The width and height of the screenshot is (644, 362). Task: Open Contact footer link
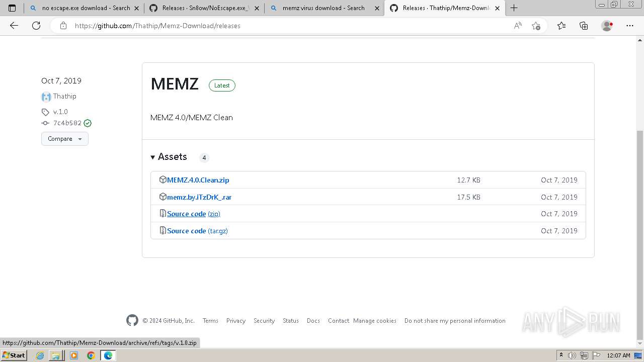click(x=339, y=321)
